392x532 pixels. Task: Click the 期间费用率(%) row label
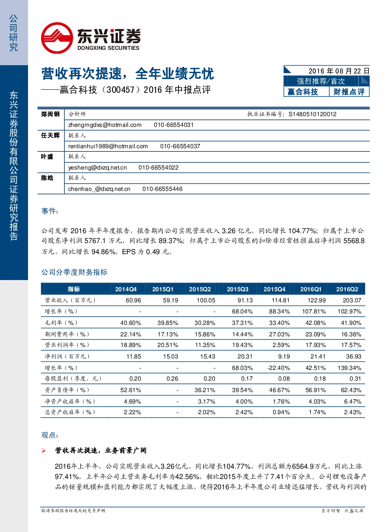pos(67,334)
